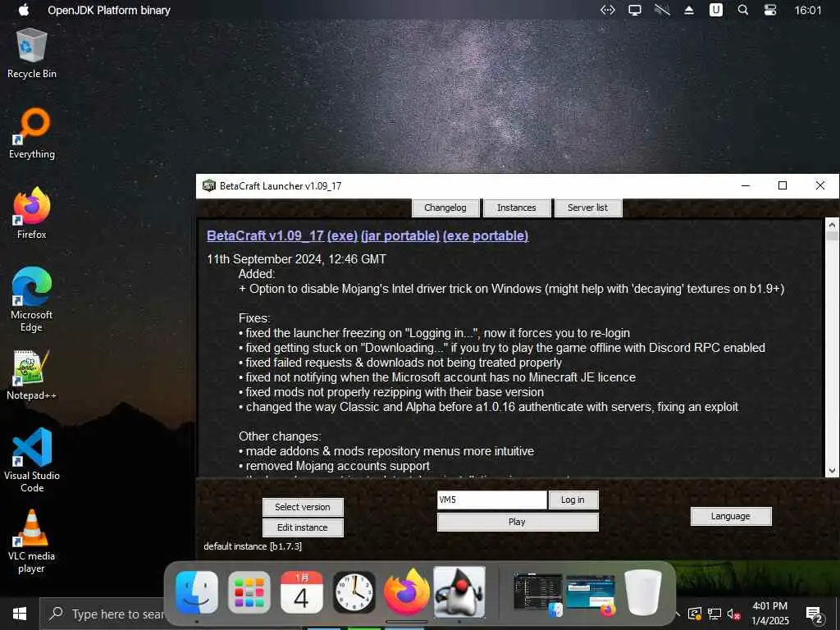The image size is (840, 630).
Task: Select the Notepad++ desktop shortcut
Action: click(32, 375)
